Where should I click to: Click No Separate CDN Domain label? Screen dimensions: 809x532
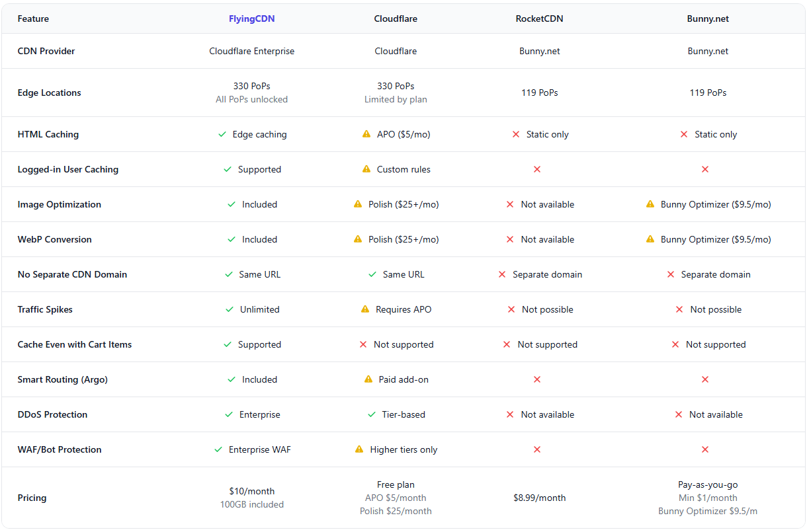pyautogui.click(x=72, y=274)
